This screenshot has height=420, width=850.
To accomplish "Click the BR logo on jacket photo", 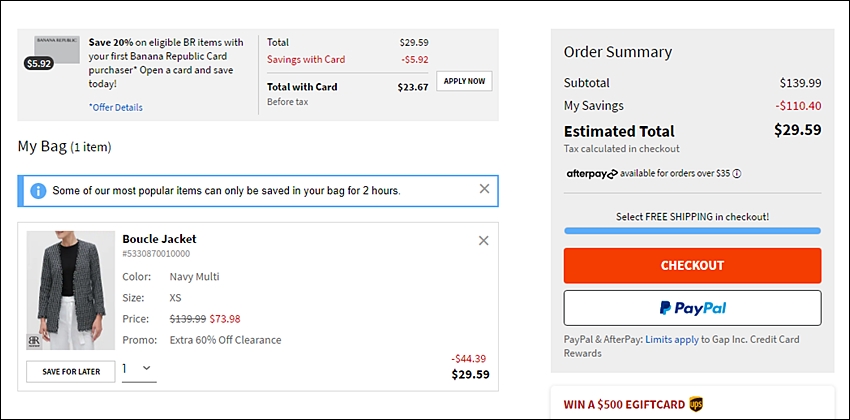I will tap(34, 341).
